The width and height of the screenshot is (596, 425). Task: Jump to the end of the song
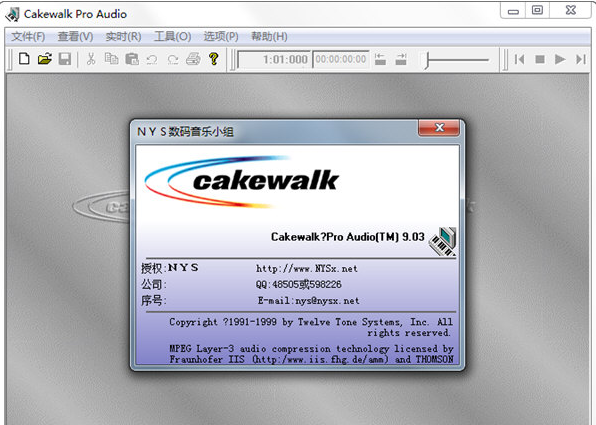(x=580, y=59)
